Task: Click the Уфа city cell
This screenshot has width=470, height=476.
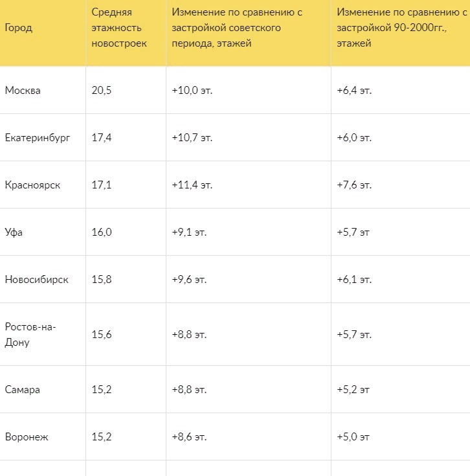Action: pos(14,232)
